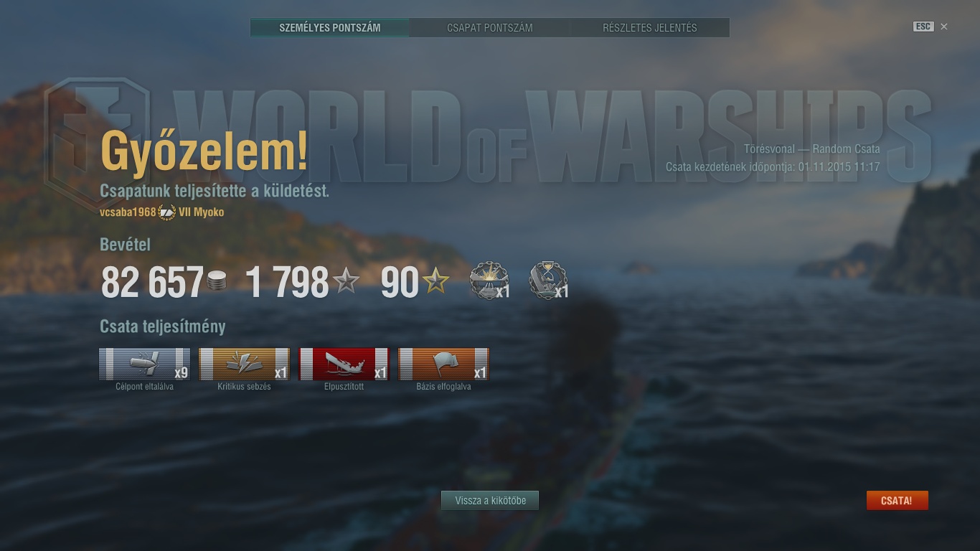Select the red Elpusztított ribbon
The height and width of the screenshot is (551, 980).
344,364
